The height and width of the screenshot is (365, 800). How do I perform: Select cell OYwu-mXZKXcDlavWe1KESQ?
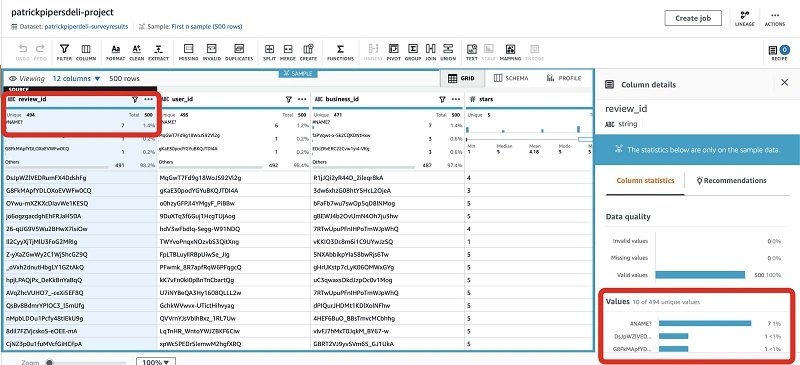pyautogui.click(x=81, y=203)
